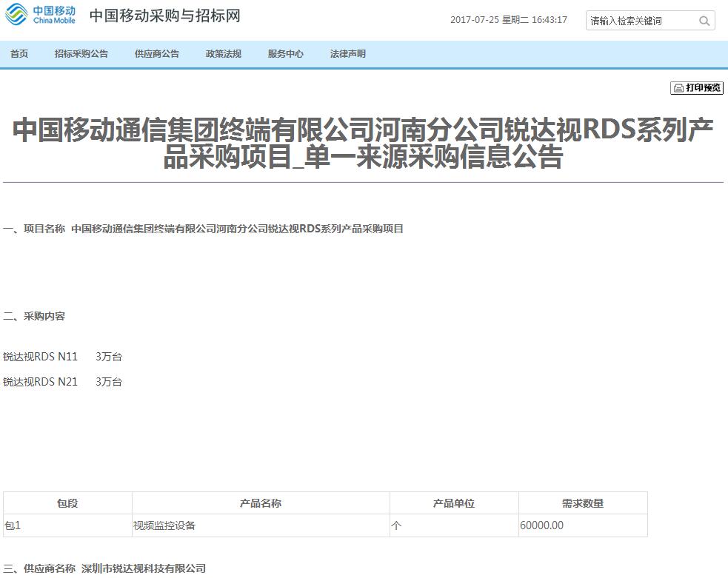Screen dimensions: 728x578
Task: Select 供应商公告 in the nav bar
Action: [x=157, y=54]
